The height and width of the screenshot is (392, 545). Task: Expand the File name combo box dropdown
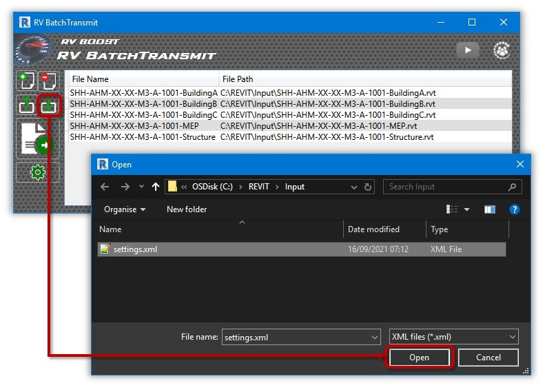(374, 337)
